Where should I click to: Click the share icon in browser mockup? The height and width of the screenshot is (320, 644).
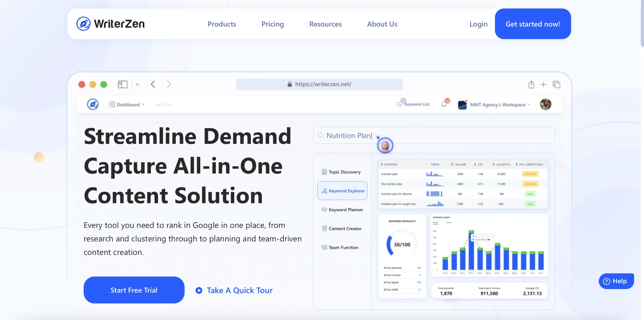(x=531, y=85)
